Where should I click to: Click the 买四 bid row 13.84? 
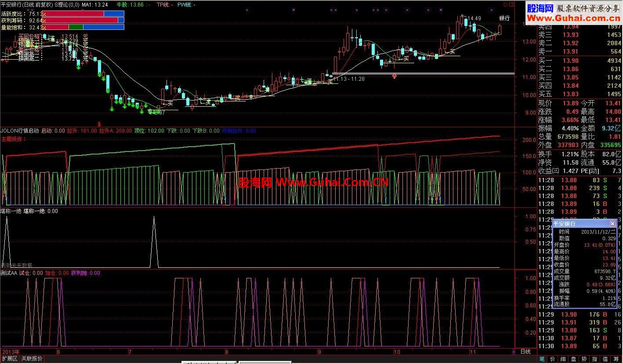[580, 86]
